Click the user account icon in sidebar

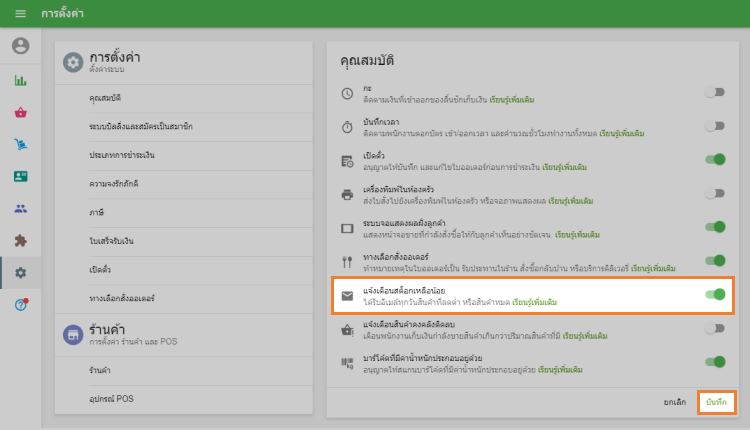pos(20,46)
